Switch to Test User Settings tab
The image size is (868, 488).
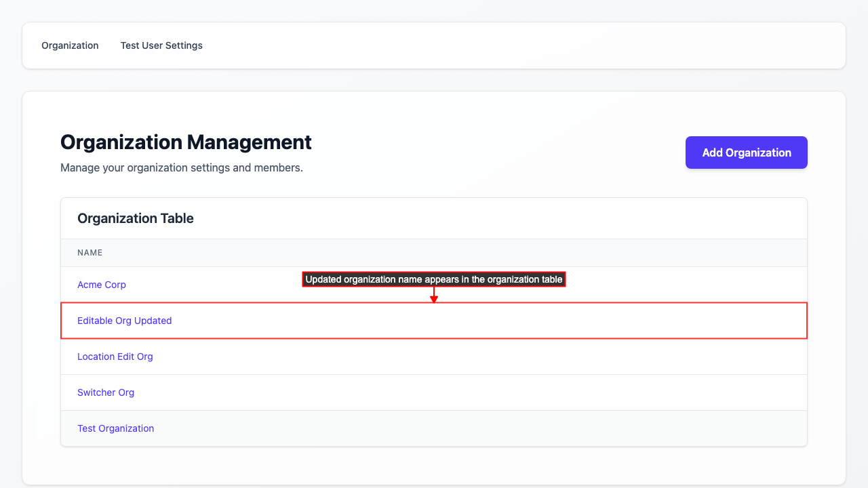tap(161, 45)
